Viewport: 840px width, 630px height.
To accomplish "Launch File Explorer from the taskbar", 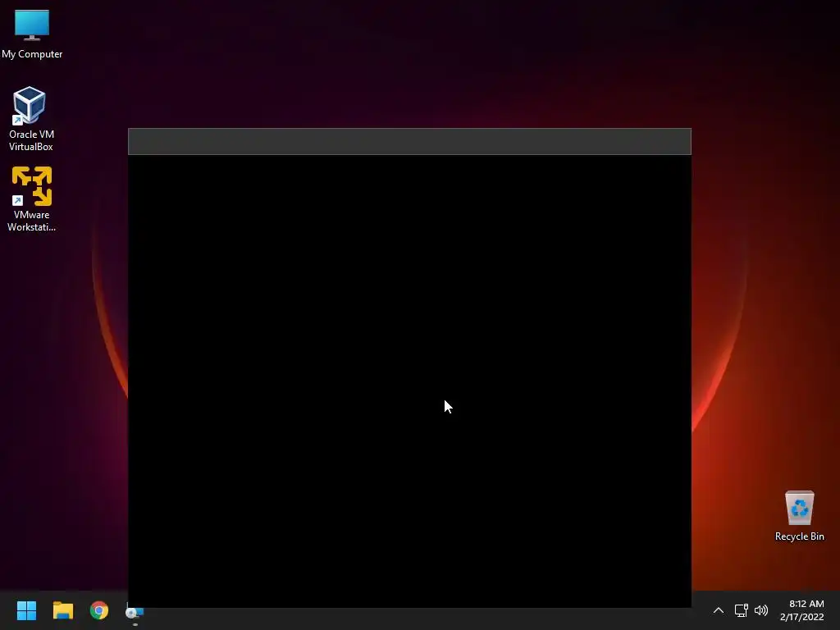I will (62, 610).
